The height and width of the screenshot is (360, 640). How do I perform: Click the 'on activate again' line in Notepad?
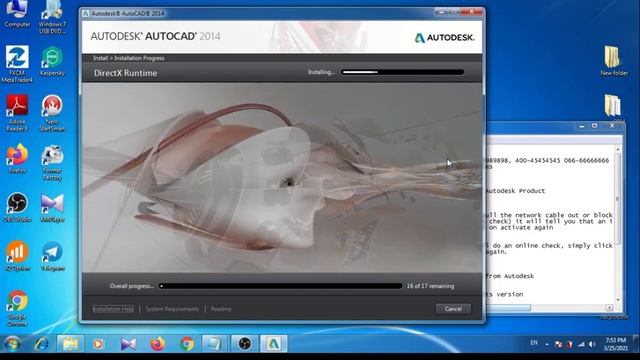(521, 227)
